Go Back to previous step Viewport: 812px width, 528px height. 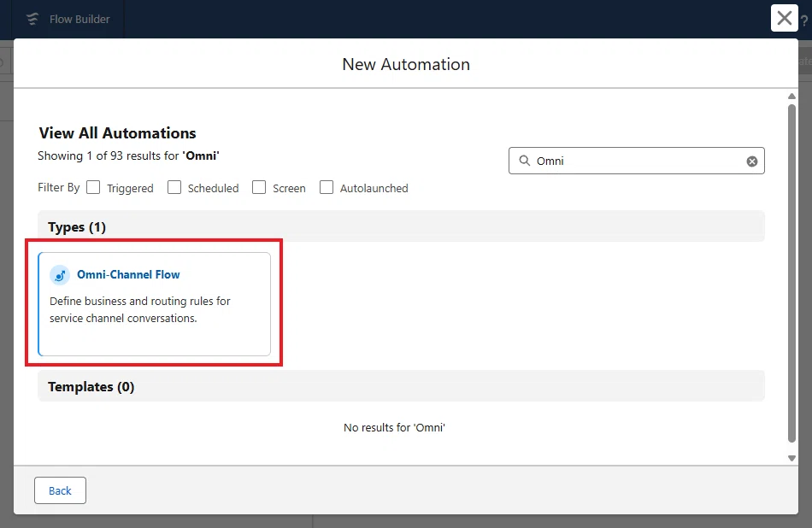[60, 490]
